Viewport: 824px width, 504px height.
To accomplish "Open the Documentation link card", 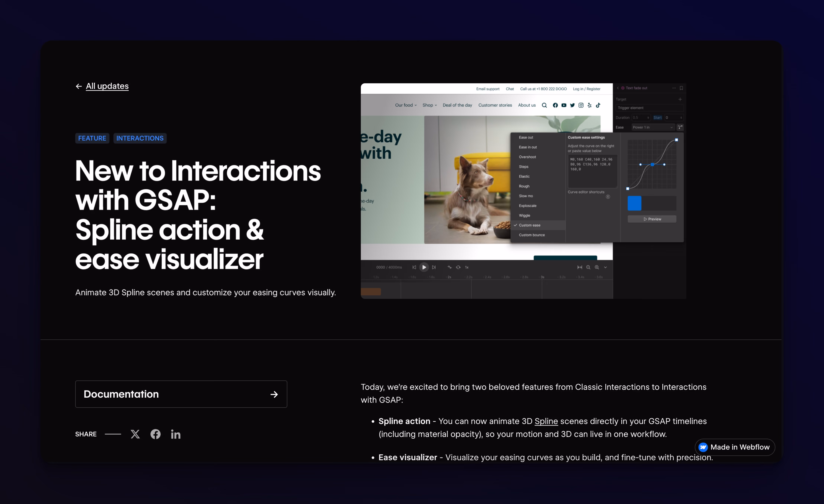I will point(181,394).
